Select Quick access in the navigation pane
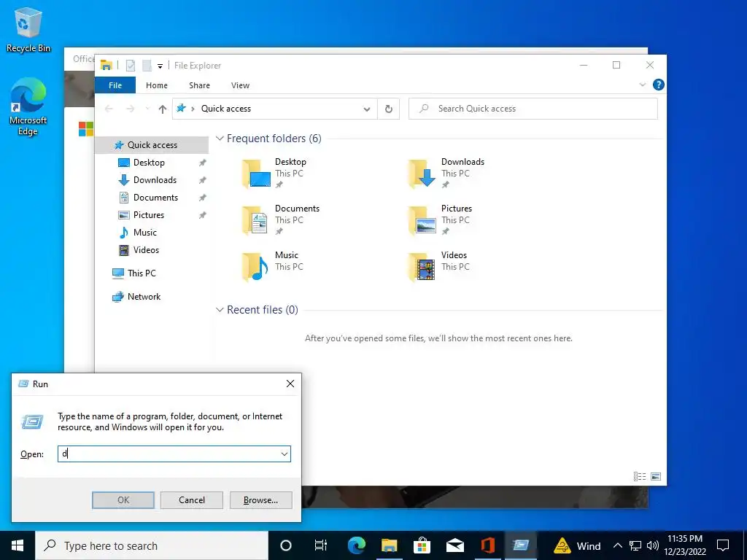The height and width of the screenshot is (560, 747). tap(152, 145)
